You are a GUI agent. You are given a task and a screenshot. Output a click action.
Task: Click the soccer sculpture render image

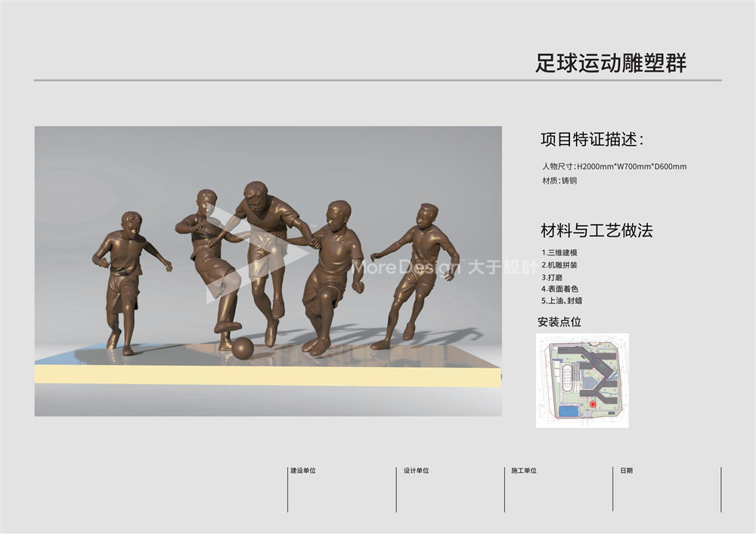click(x=268, y=271)
